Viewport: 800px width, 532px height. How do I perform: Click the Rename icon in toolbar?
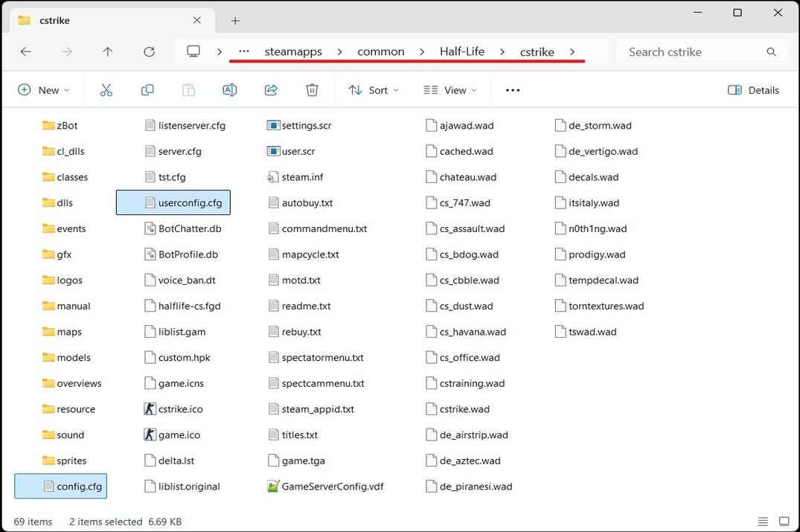point(230,90)
